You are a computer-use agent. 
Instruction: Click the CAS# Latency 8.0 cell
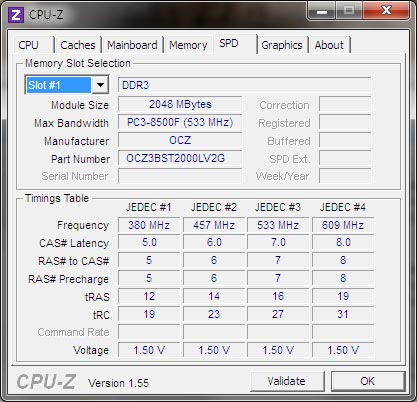(343, 242)
